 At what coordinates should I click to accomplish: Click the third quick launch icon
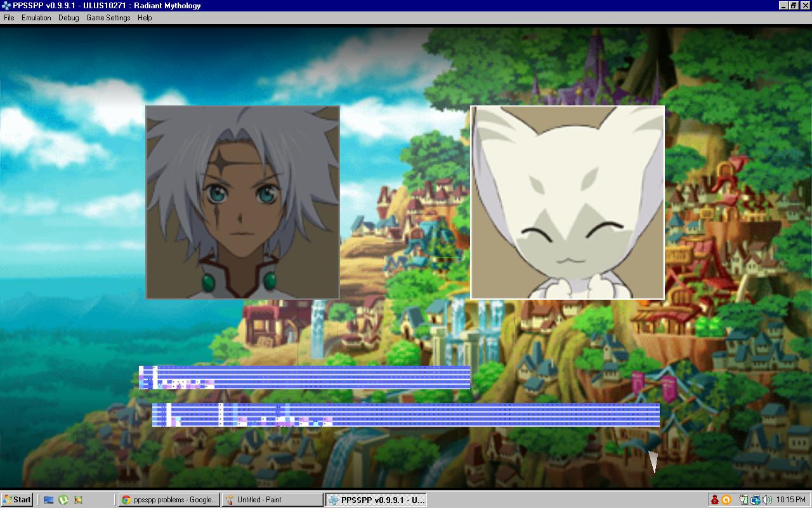tap(78, 500)
